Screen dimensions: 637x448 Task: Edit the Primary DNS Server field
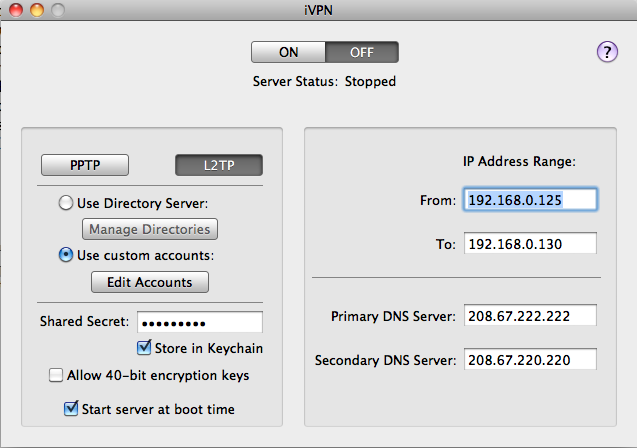pyautogui.click(x=530, y=315)
